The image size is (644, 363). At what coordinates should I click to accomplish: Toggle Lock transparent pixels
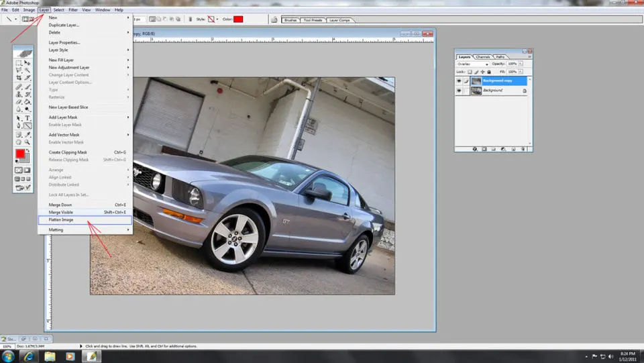[x=470, y=72]
